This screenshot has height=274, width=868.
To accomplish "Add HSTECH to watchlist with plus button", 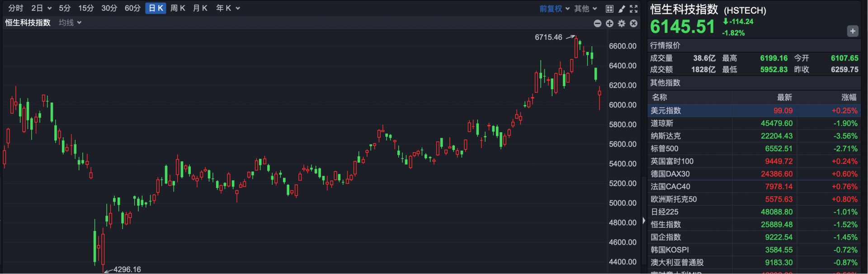I will pos(852,31).
